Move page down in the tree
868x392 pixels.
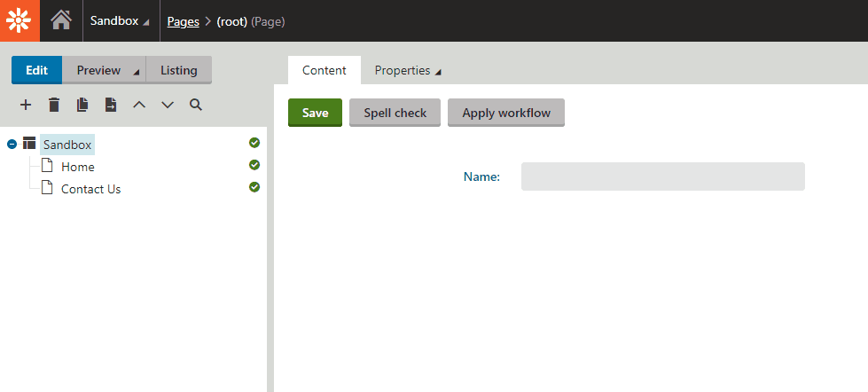(168, 105)
